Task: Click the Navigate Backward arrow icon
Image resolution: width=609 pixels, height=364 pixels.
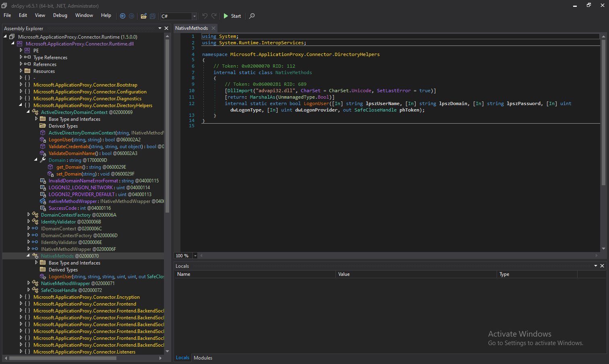Action: 123,16
